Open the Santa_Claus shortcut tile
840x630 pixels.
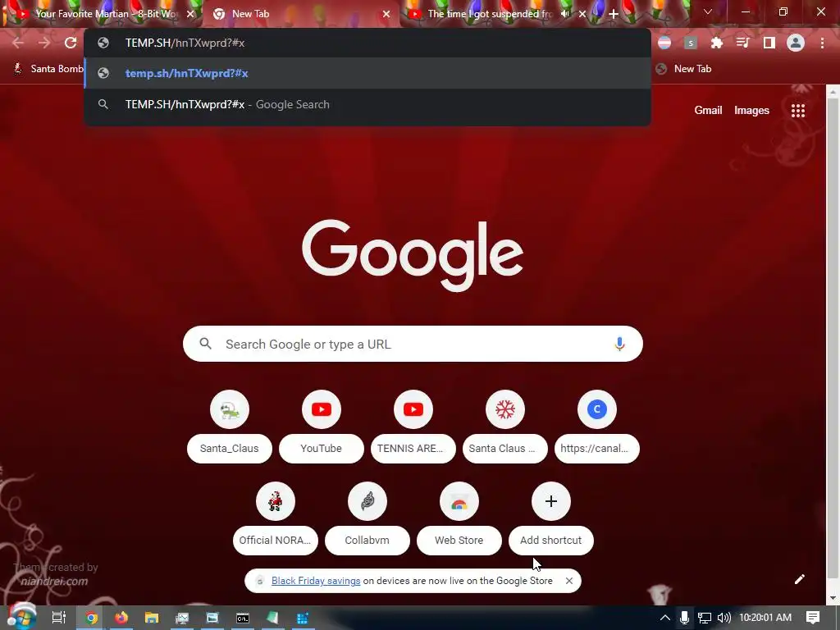coord(230,427)
